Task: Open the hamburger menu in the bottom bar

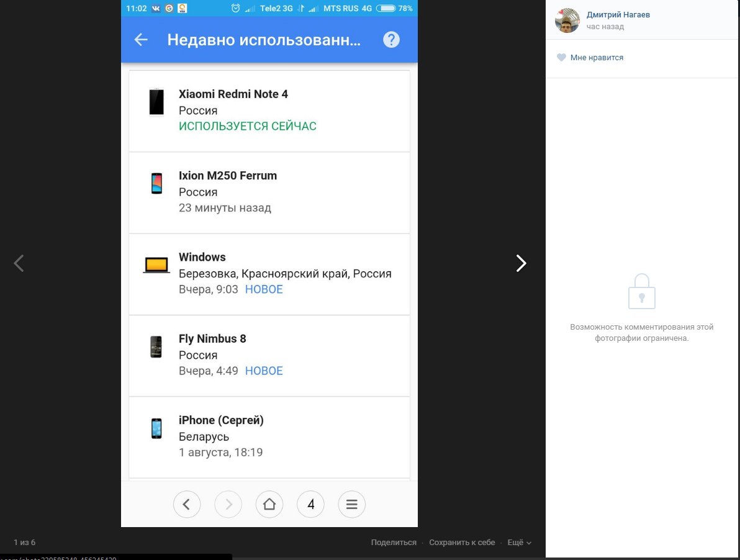Action: point(351,504)
